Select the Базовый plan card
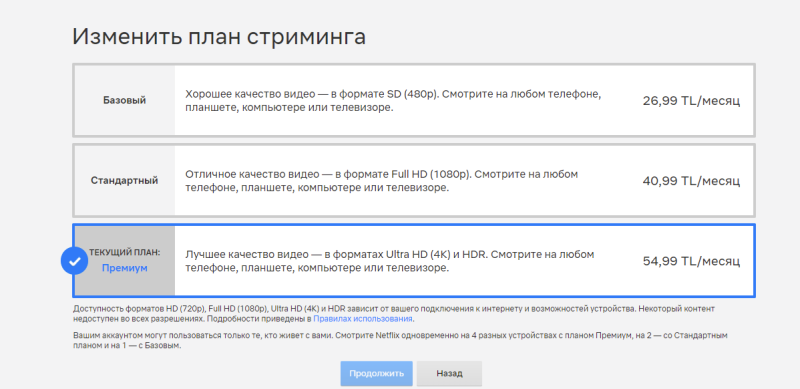The height and width of the screenshot is (389, 800). click(x=414, y=100)
